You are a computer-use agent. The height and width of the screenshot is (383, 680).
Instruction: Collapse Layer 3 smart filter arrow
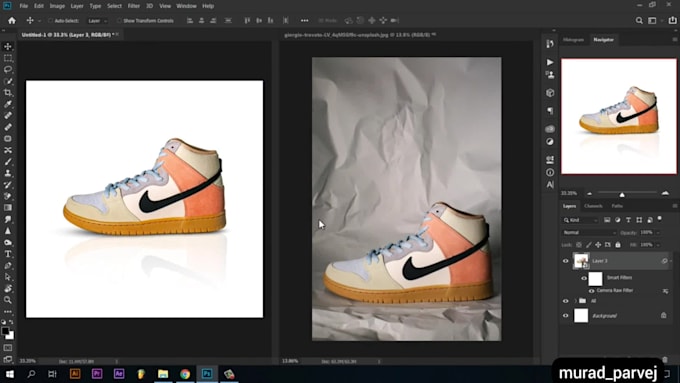671,261
